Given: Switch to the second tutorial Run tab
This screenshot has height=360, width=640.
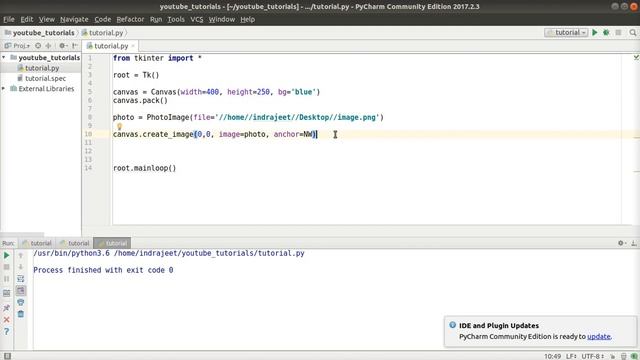Looking at the screenshot, I should pyautogui.click(x=75, y=243).
